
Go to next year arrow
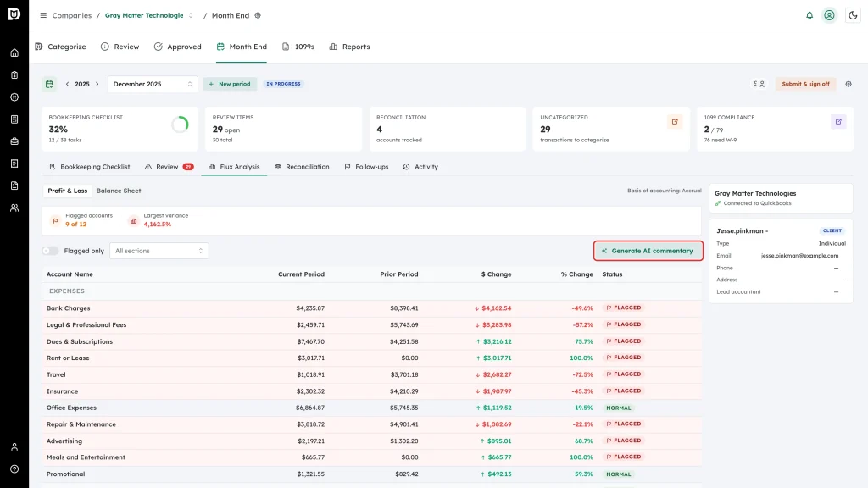(x=97, y=84)
